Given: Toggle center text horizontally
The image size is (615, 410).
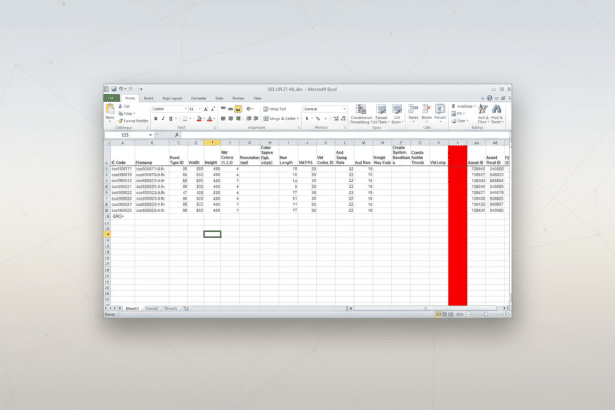Looking at the screenshot, I should coord(231,118).
